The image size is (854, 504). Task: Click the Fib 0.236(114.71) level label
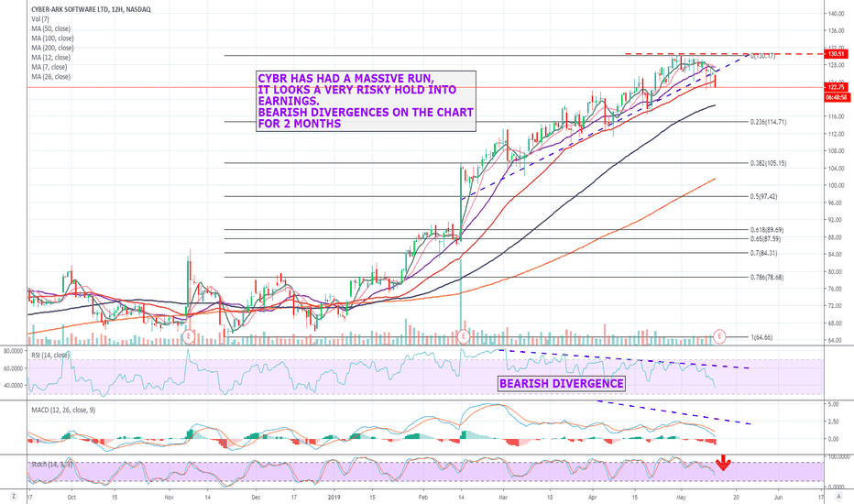tap(769, 122)
